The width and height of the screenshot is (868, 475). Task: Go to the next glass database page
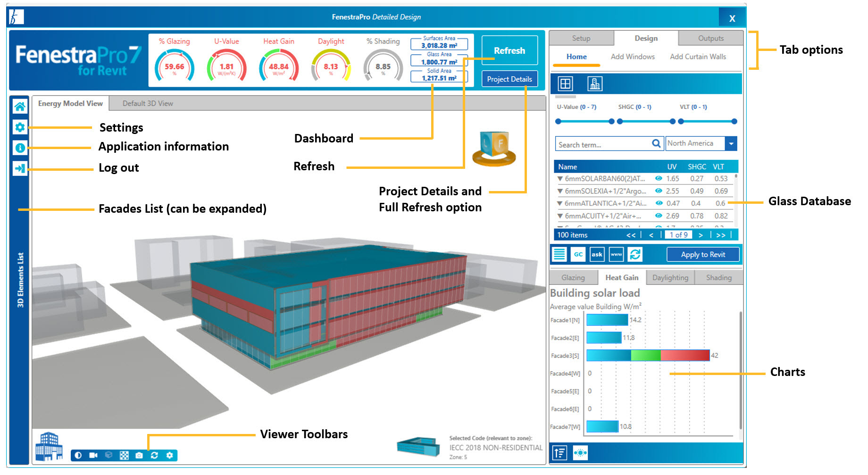701,235
